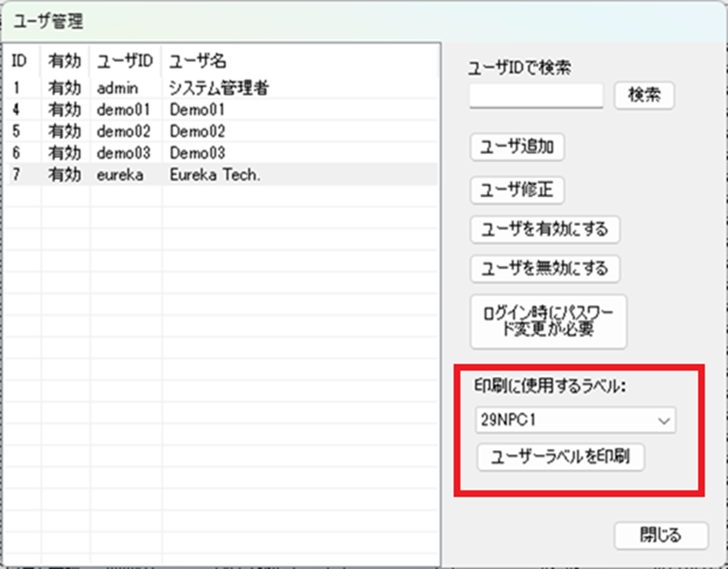Image resolution: width=728 pixels, height=569 pixels.
Task: Sort by the ユーザID column header
Action: pos(125,62)
